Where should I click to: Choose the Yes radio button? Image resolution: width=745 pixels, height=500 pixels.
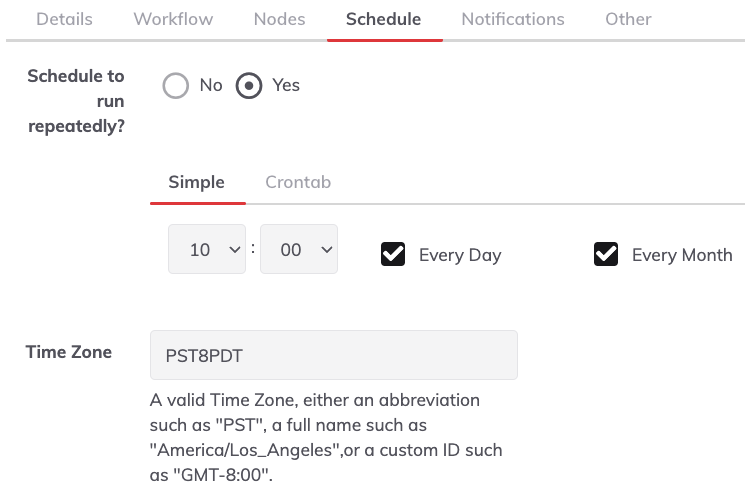249,86
